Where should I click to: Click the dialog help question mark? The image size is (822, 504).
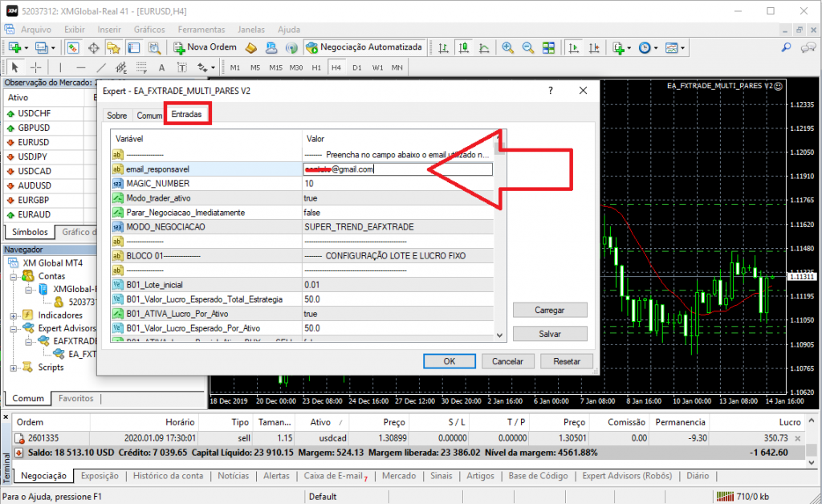551,91
